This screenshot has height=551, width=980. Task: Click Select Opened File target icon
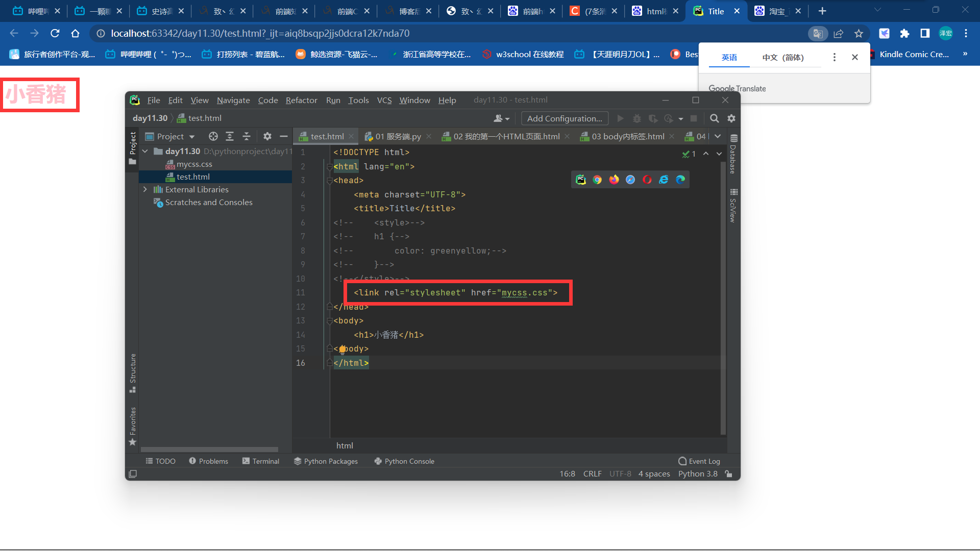coord(213,136)
